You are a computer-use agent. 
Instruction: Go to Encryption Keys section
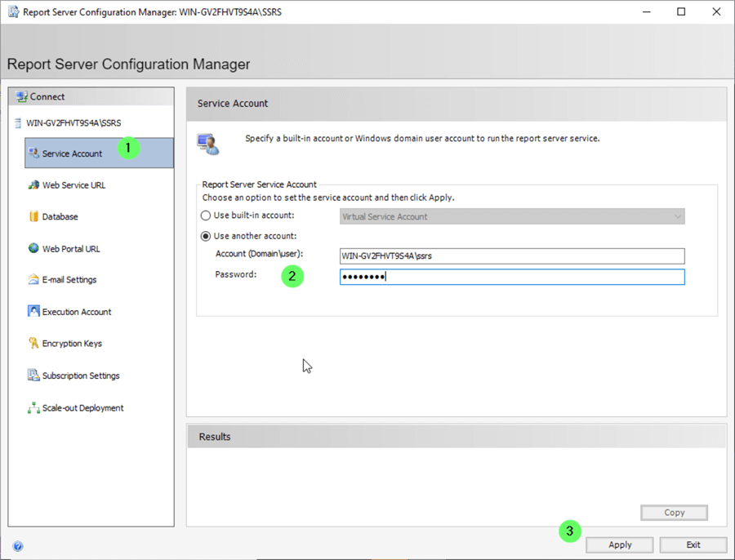pyautogui.click(x=72, y=344)
